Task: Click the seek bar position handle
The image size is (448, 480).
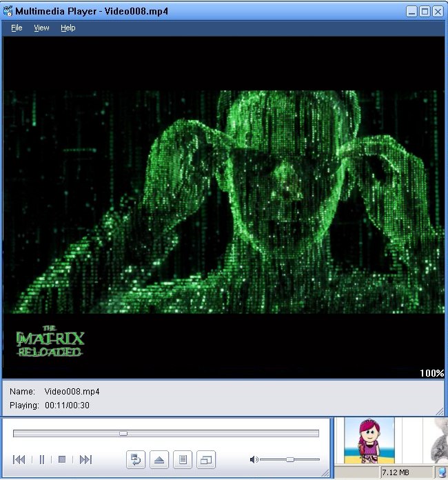Action: coord(123,434)
